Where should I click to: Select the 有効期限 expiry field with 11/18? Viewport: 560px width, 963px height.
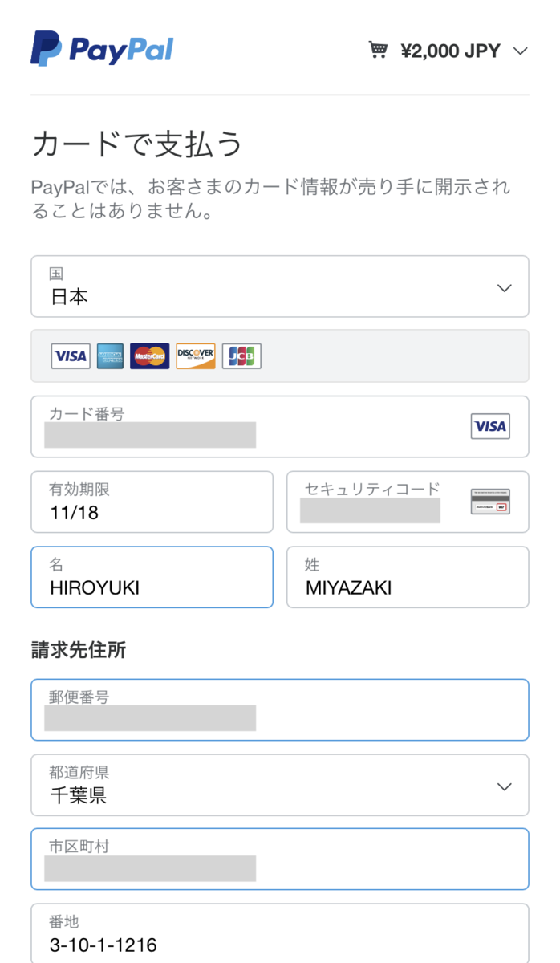[152, 502]
